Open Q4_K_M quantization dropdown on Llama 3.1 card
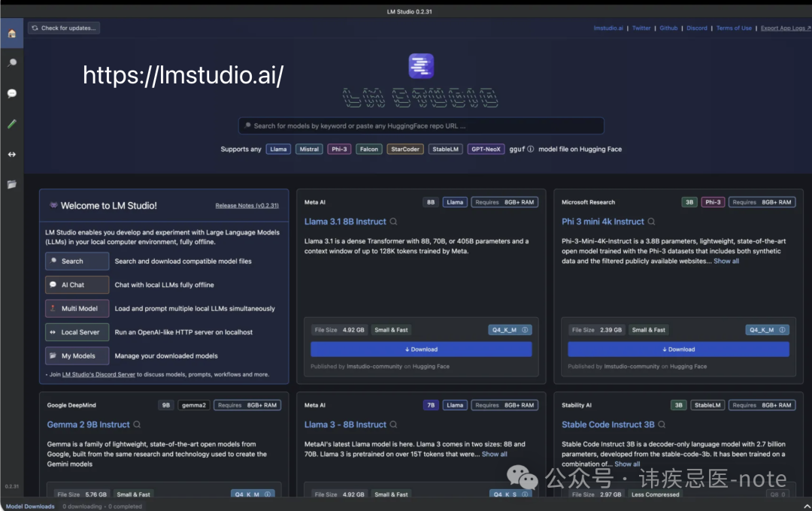The height and width of the screenshot is (511, 812). coord(510,330)
